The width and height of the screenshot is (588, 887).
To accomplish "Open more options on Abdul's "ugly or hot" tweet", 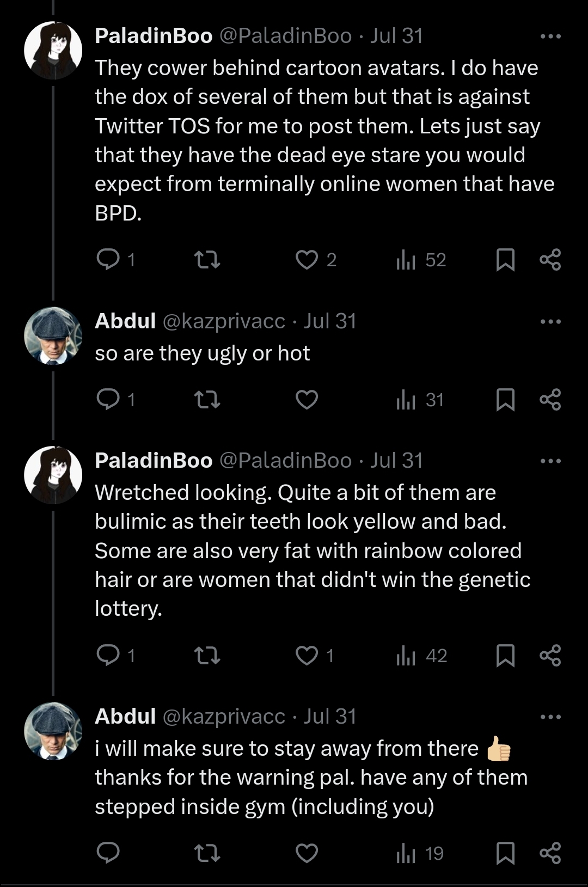I will point(550,322).
